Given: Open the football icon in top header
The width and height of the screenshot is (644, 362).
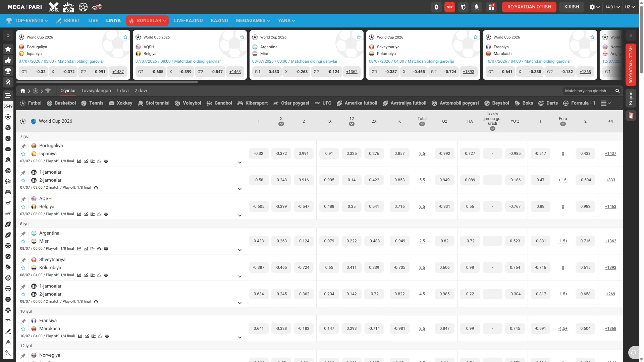Looking at the screenshot, I should point(83,7).
